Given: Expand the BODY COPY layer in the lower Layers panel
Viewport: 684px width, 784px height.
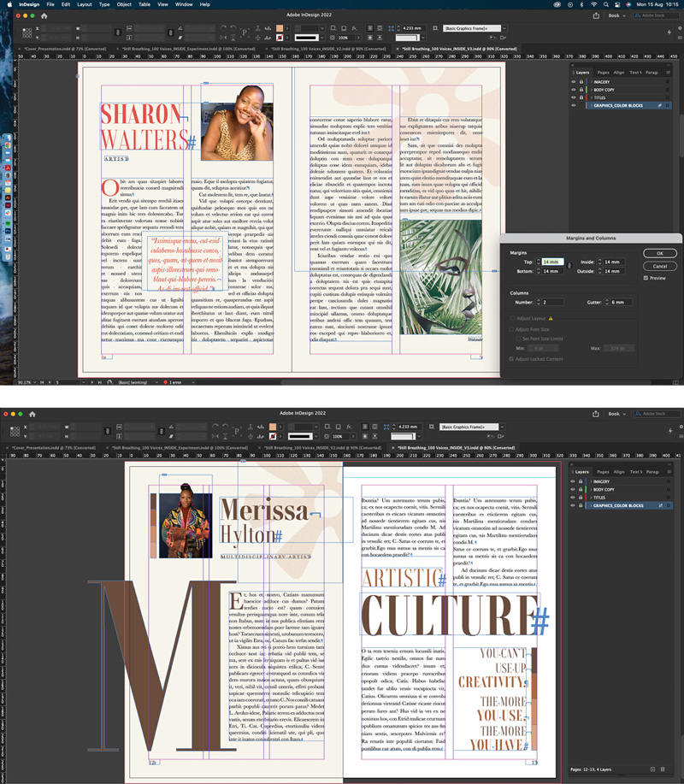Looking at the screenshot, I should [591, 490].
